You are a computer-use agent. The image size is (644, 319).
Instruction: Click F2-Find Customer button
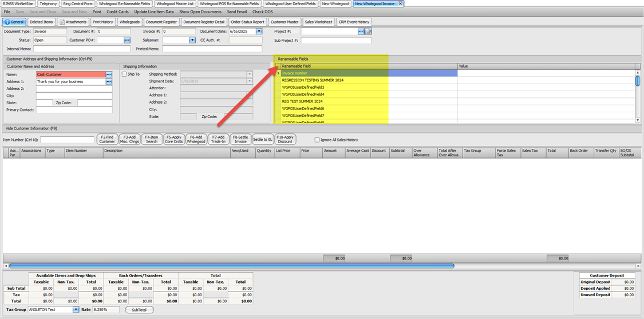(107, 139)
